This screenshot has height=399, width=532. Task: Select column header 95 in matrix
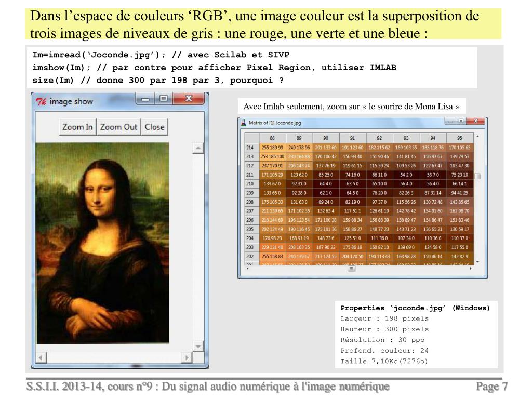click(x=460, y=138)
